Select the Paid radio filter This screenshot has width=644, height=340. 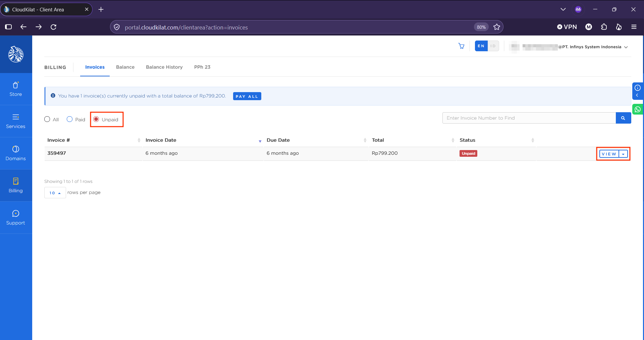(69, 119)
